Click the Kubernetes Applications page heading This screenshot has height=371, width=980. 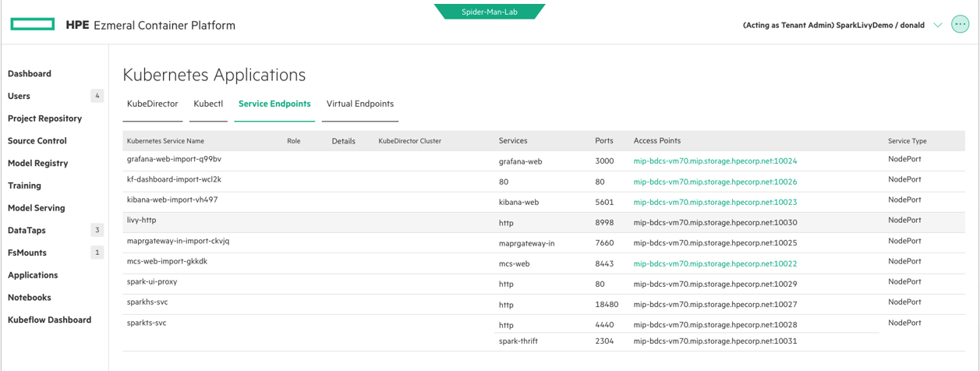tap(214, 75)
